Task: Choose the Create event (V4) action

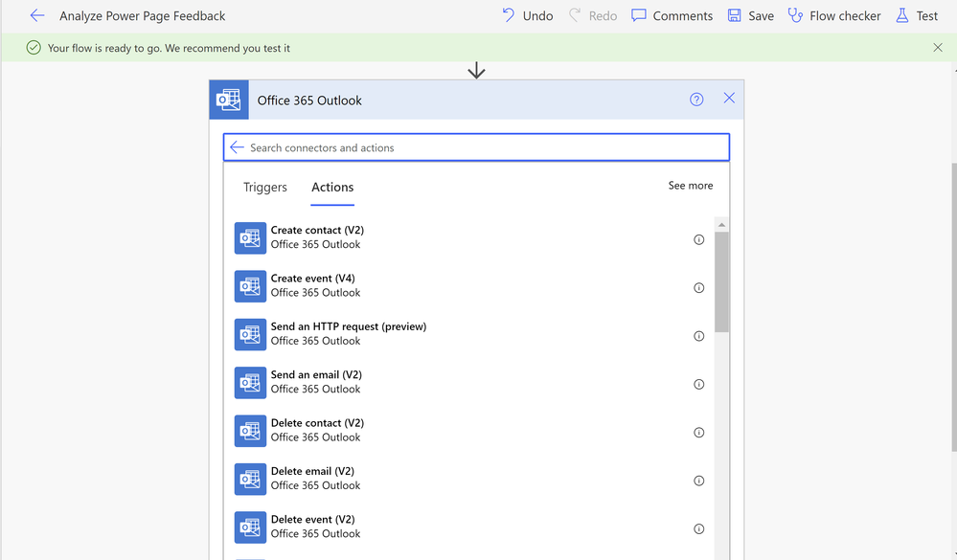Action: tap(469, 285)
